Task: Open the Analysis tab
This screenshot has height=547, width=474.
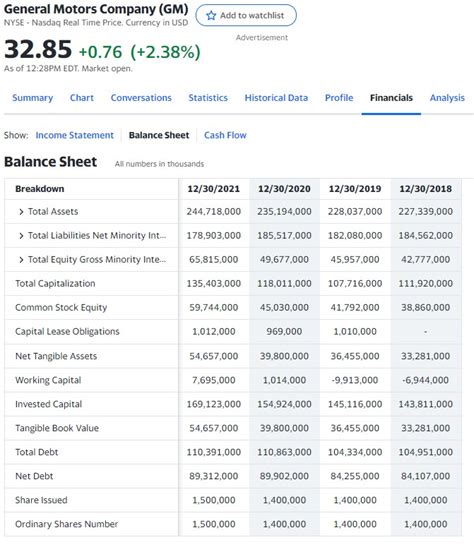Action: tap(447, 98)
